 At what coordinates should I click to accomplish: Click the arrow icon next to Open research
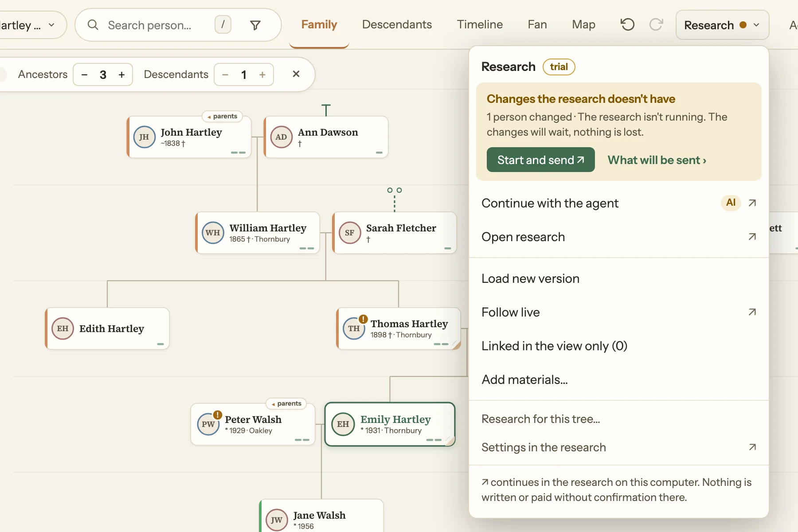pyautogui.click(x=752, y=237)
